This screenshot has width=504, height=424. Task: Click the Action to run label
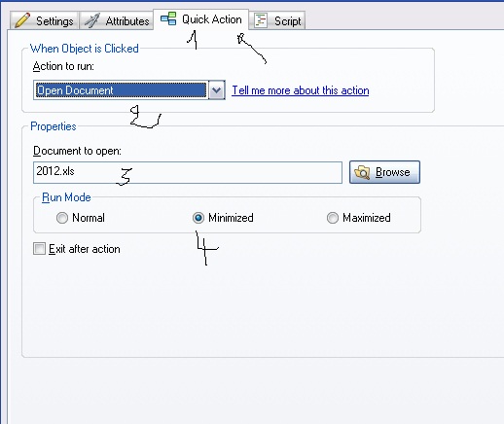(63, 66)
